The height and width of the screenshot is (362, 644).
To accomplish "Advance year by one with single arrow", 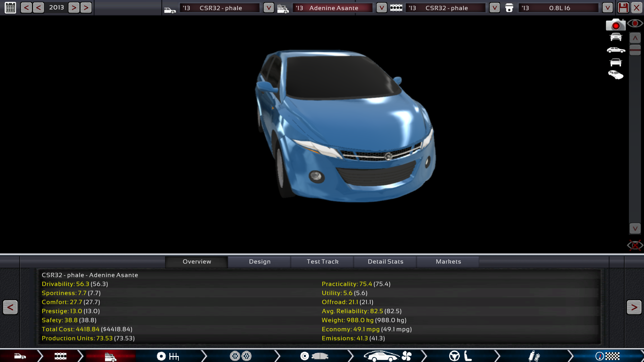I will (x=74, y=7).
